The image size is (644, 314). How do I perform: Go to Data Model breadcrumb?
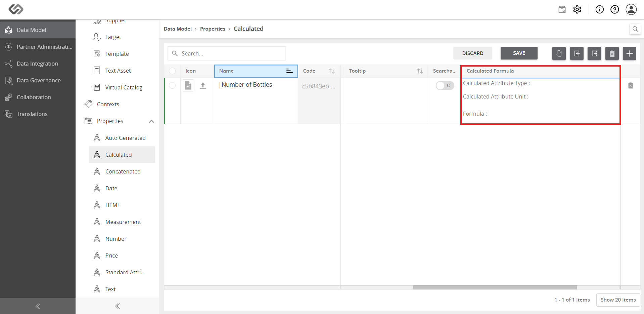178,29
